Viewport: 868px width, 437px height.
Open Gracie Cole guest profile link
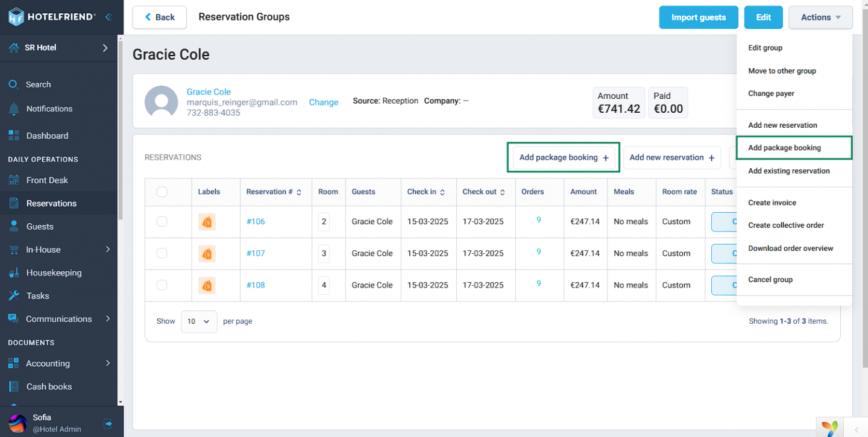[209, 92]
